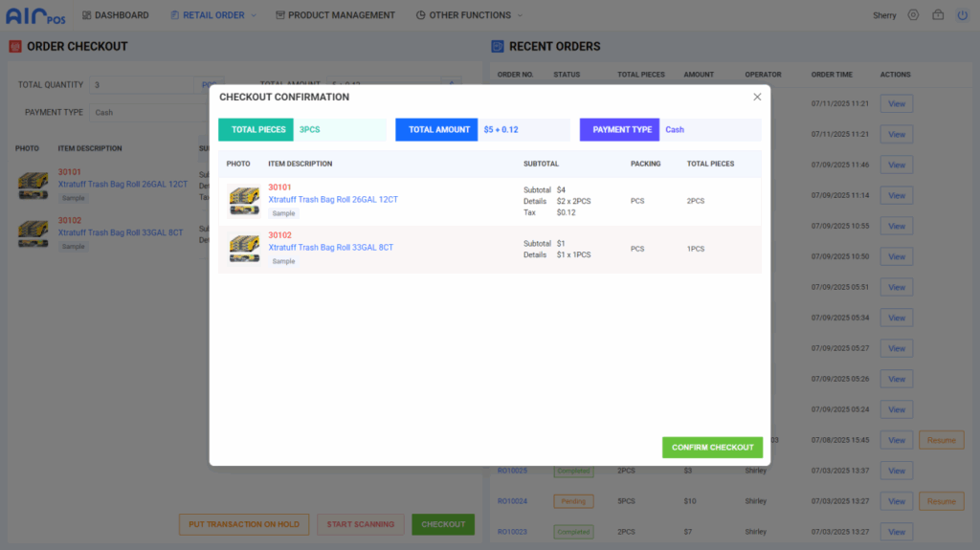Open the Product Management menu
Screen dimensions: 980x550
(x=341, y=15)
